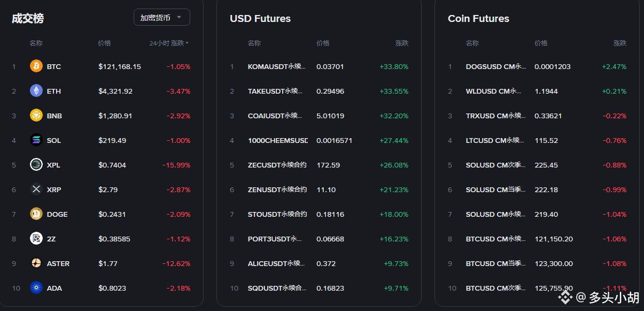Open the 加密货币 category dropdown

[x=161, y=18]
